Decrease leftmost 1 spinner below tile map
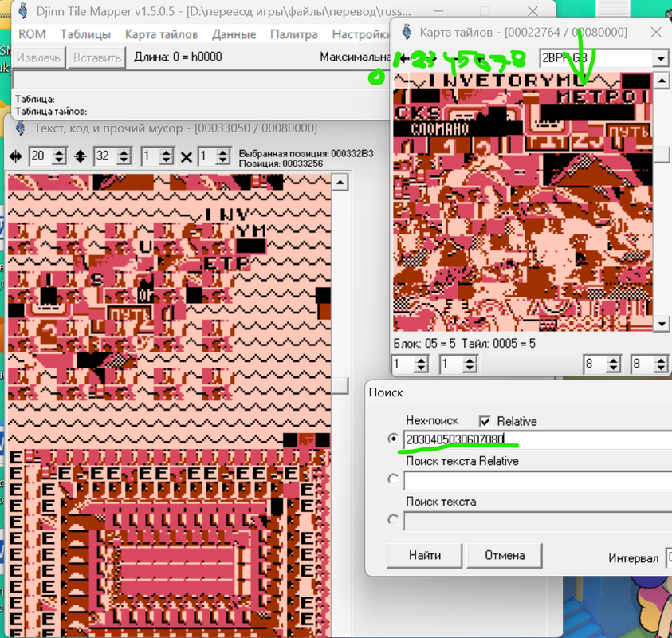 pos(421,368)
